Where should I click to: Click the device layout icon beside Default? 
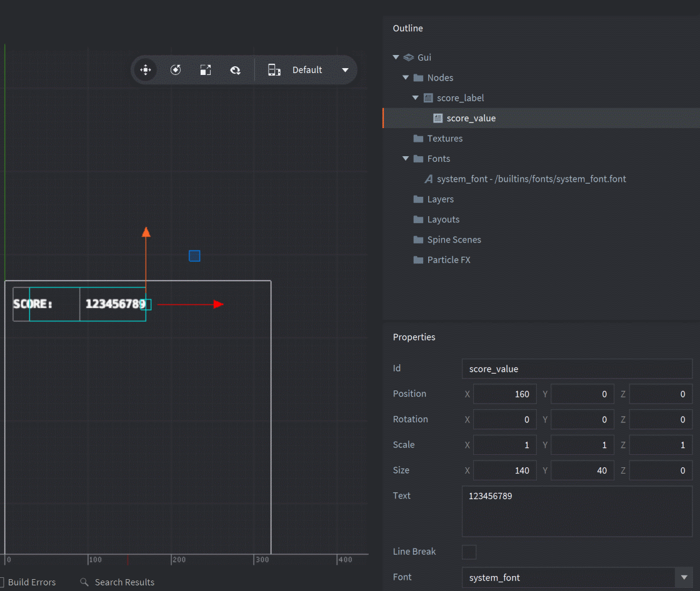coord(274,70)
